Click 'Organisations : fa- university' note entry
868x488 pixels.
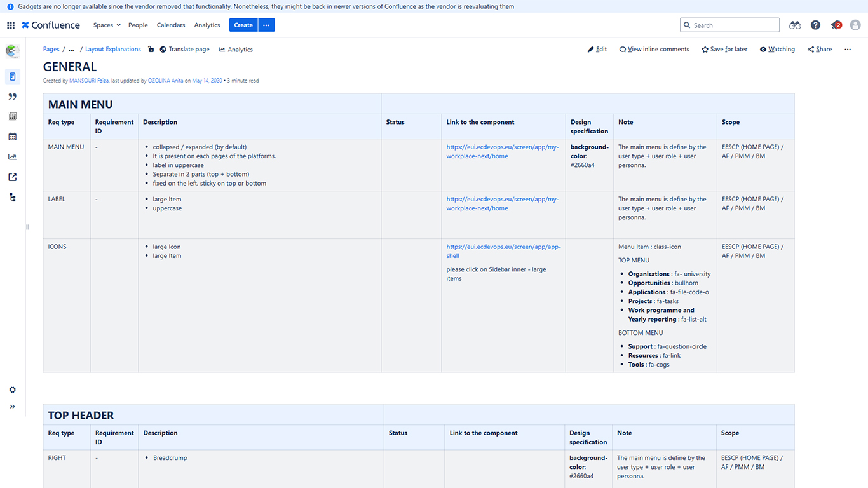pos(669,274)
